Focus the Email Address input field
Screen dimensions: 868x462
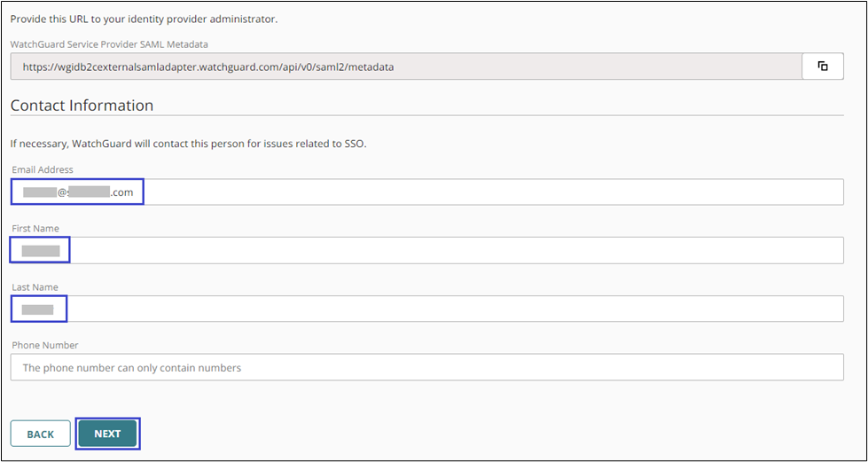[x=488, y=192]
